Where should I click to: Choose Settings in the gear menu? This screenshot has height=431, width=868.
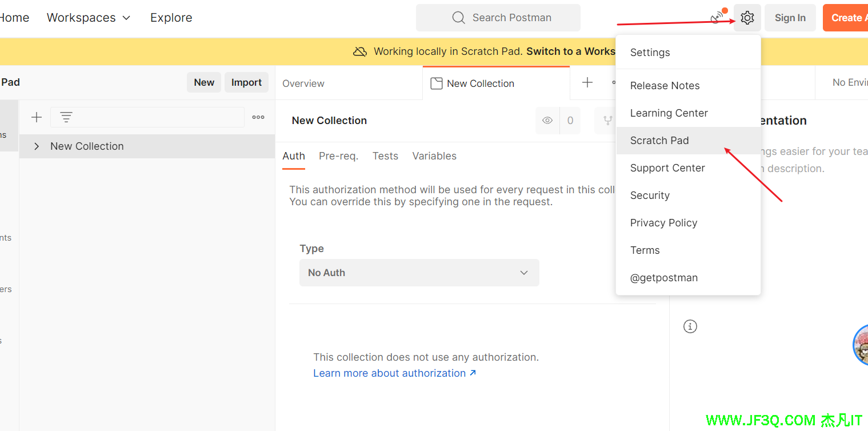pos(650,53)
